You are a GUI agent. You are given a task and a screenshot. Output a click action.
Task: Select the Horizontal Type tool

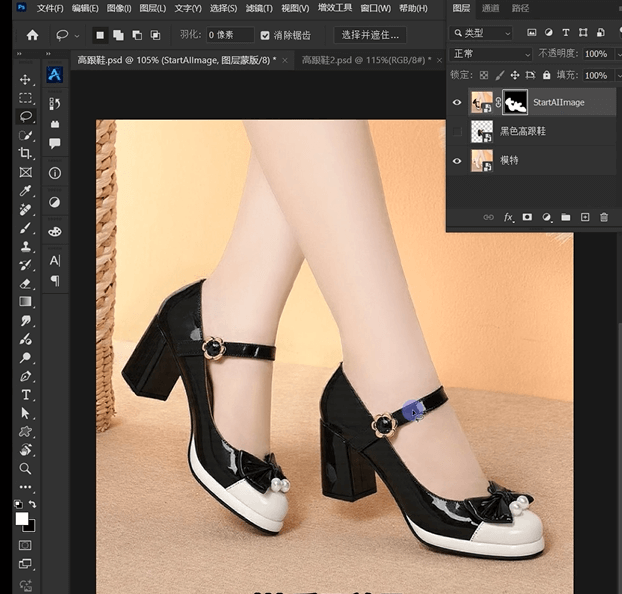(x=25, y=394)
